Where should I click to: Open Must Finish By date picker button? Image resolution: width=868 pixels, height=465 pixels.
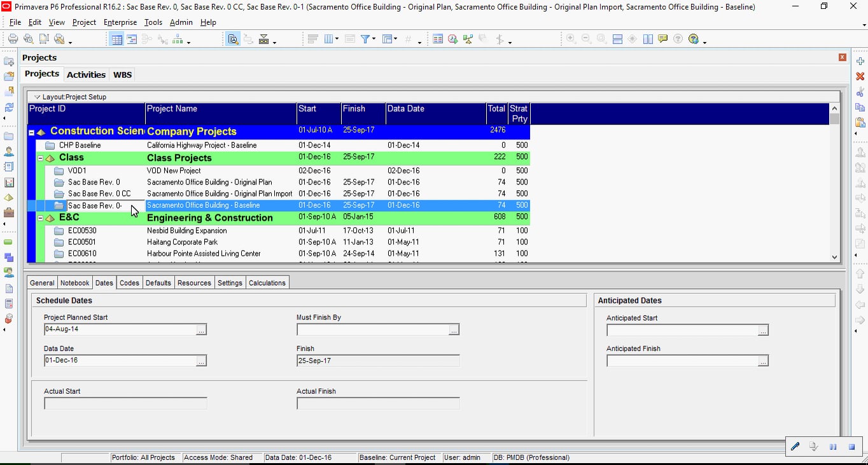[454, 330]
